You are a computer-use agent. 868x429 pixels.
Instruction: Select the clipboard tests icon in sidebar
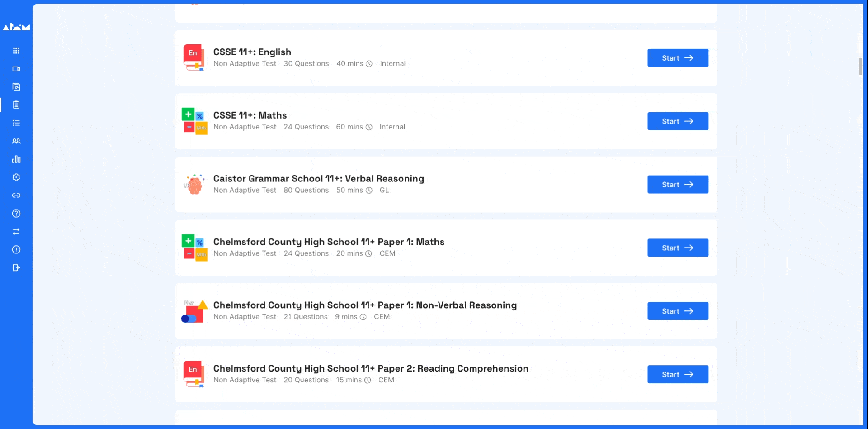[16, 105]
